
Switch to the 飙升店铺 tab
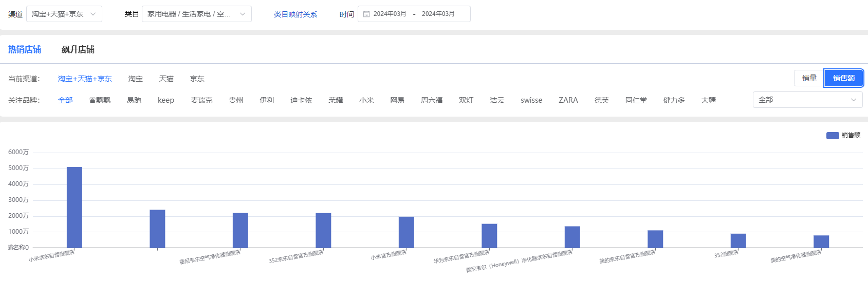coord(78,49)
